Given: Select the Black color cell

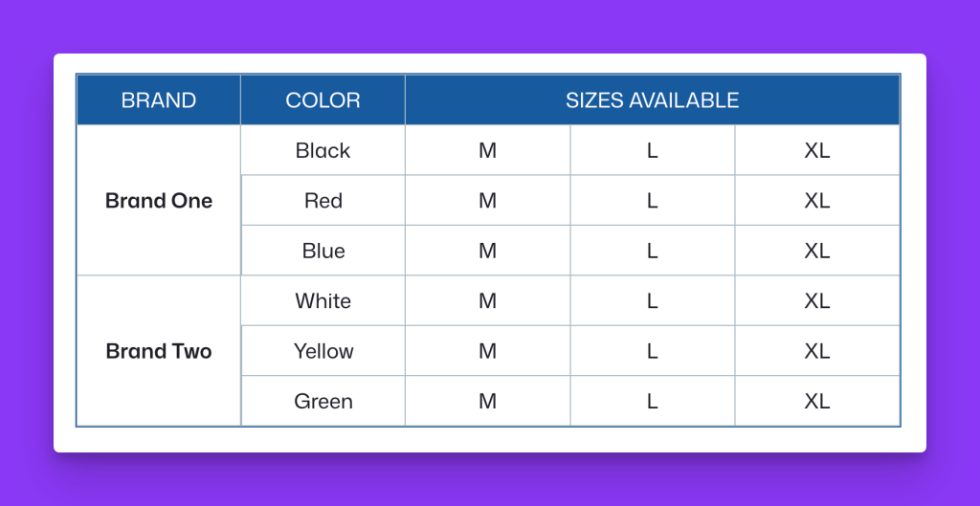Looking at the screenshot, I should click(x=323, y=150).
